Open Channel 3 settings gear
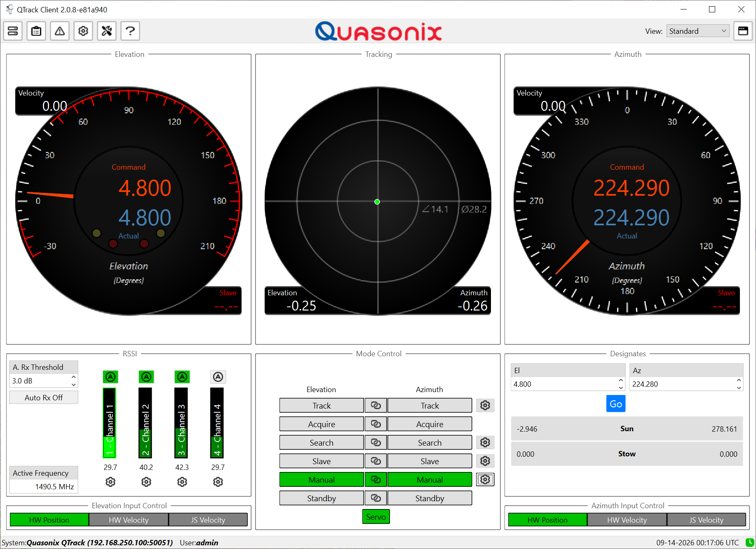This screenshot has height=549, width=756. click(182, 481)
